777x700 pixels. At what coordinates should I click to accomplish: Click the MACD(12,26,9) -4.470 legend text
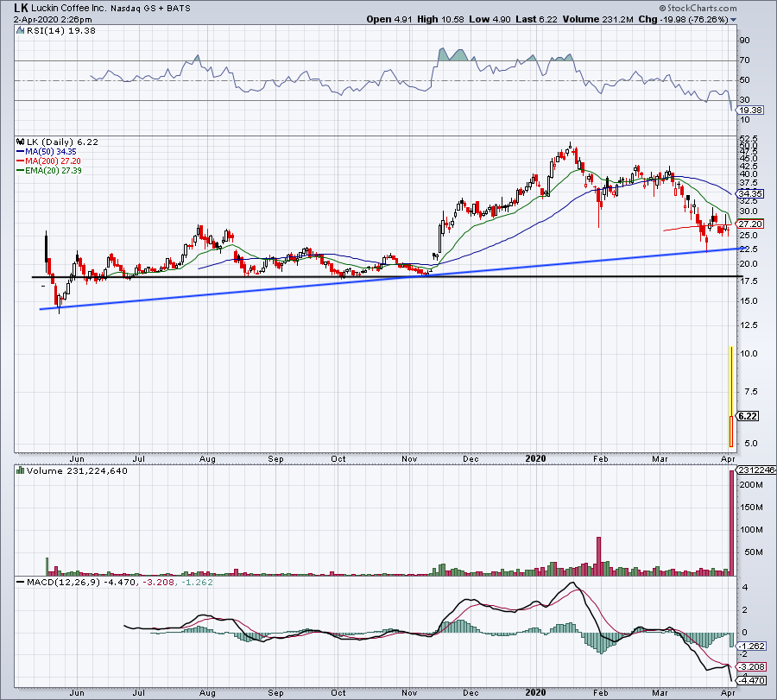pyautogui.click(x=81, y=582)
